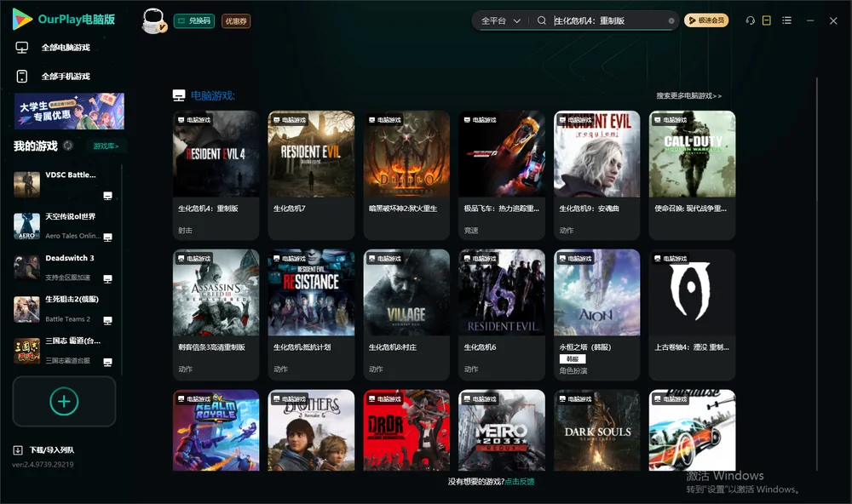This screenshot has height=504, width=852.
Task: Open 全部电脑游戏 section
Action: tap(66, 48)
